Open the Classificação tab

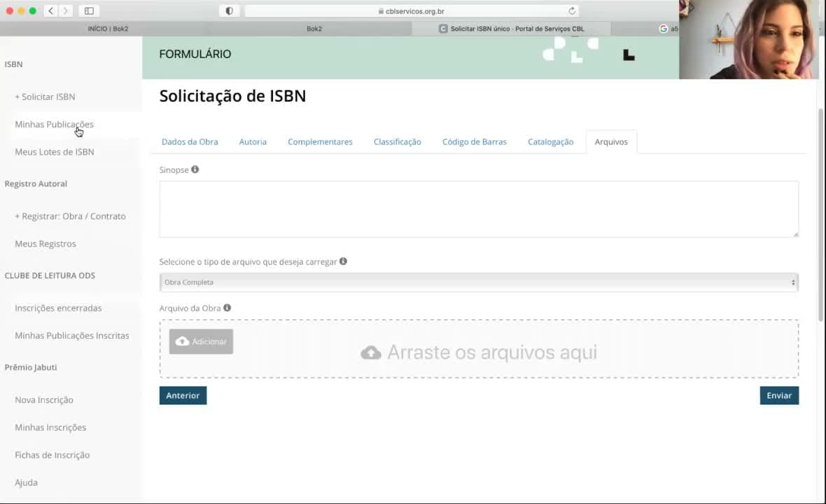(x=397, y=141)
